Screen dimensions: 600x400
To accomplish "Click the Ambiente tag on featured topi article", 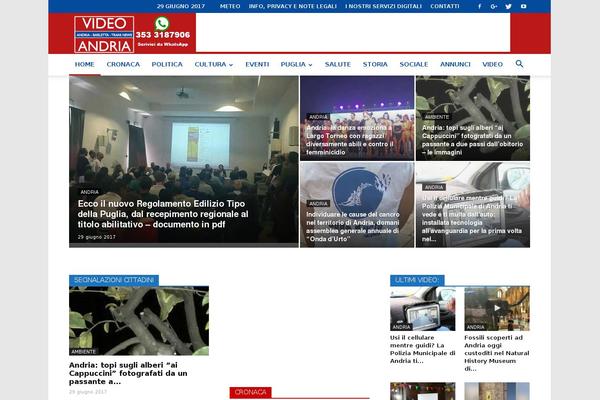I will pos(437,117).
